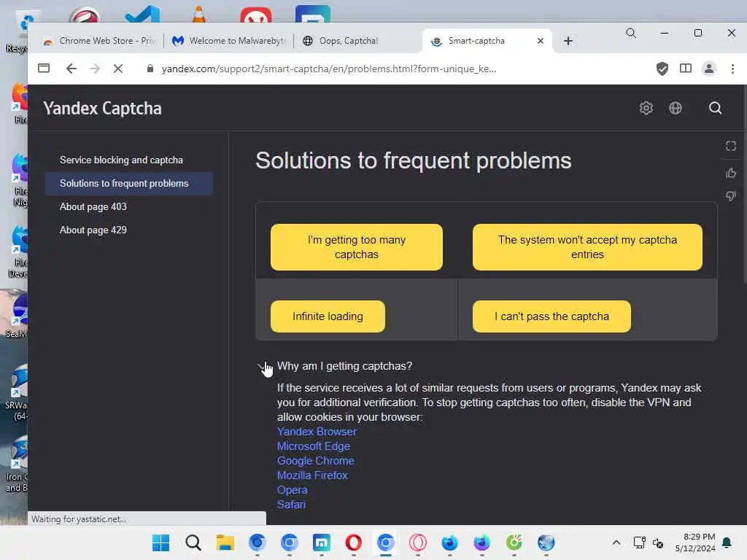Open the Windows Start menu
The width and height of the screenshot is (747, 560).
pyautogui.click(x=160, y=542)
